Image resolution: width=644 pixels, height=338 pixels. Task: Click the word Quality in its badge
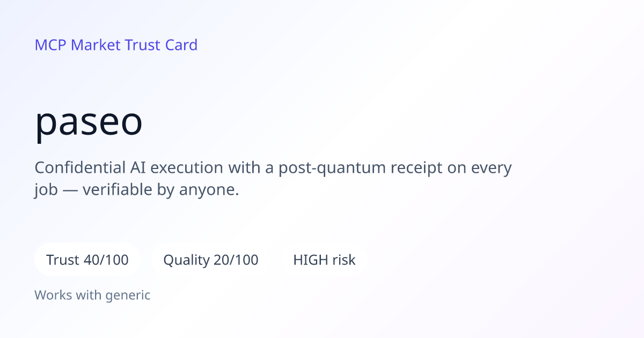coord(186,261)
